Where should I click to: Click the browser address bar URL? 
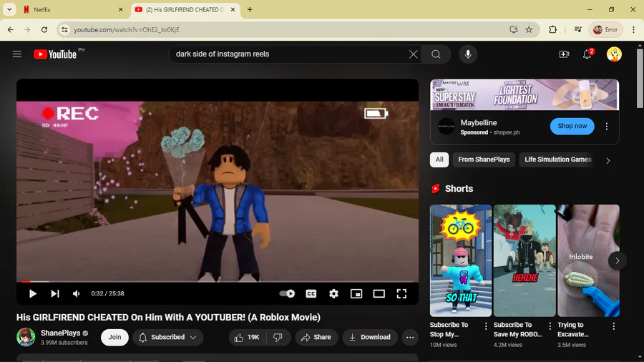click(x=126, y=29)
